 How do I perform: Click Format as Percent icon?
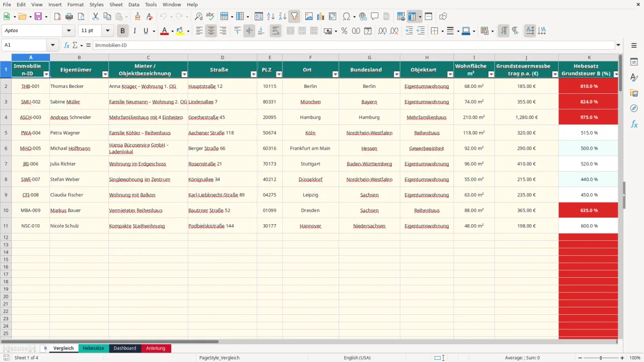click(x=344, y=31)
